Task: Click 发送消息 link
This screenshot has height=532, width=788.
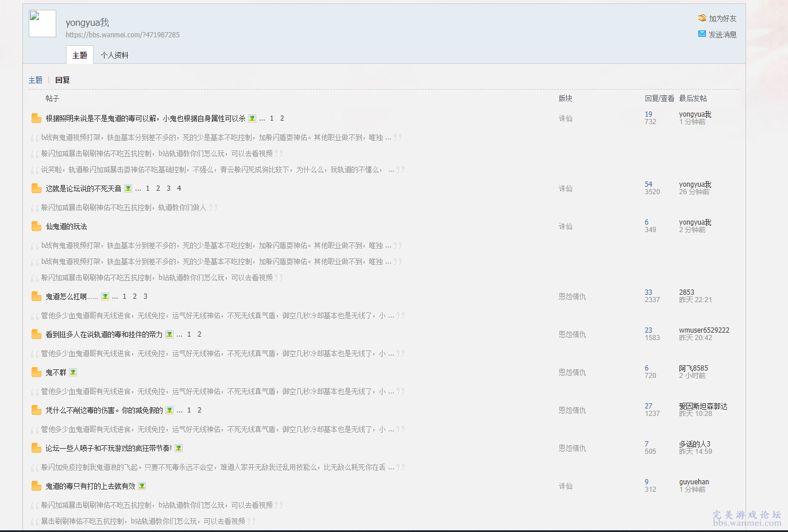Action: [723, 34]
